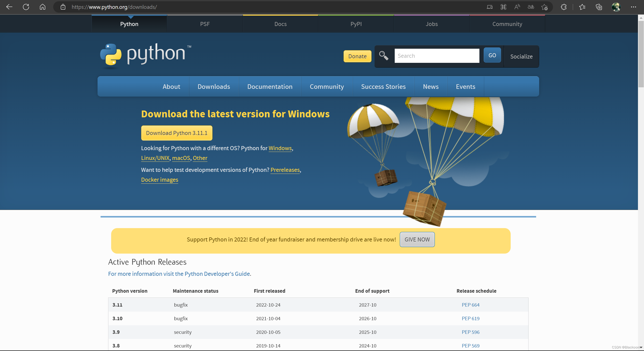Open the Docs top tab
This screenshot has height=351, width=644.
click(281, 24)
